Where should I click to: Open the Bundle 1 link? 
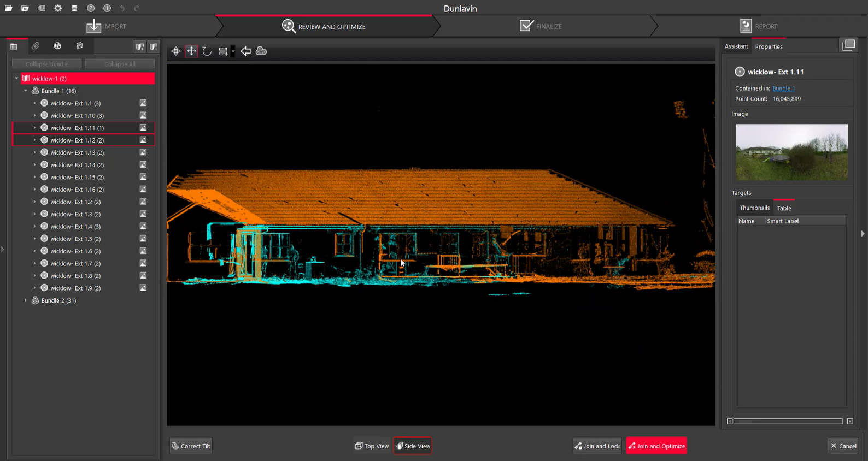point(783,88)
